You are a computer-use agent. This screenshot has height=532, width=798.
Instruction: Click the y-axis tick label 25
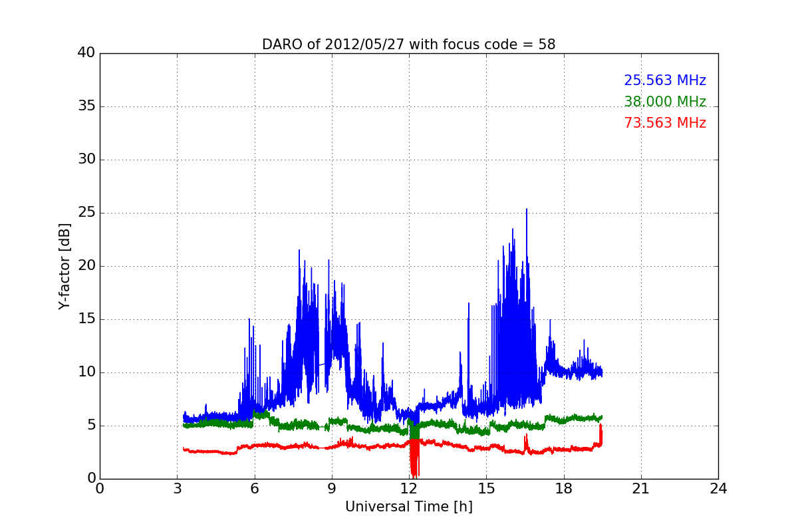86,213
